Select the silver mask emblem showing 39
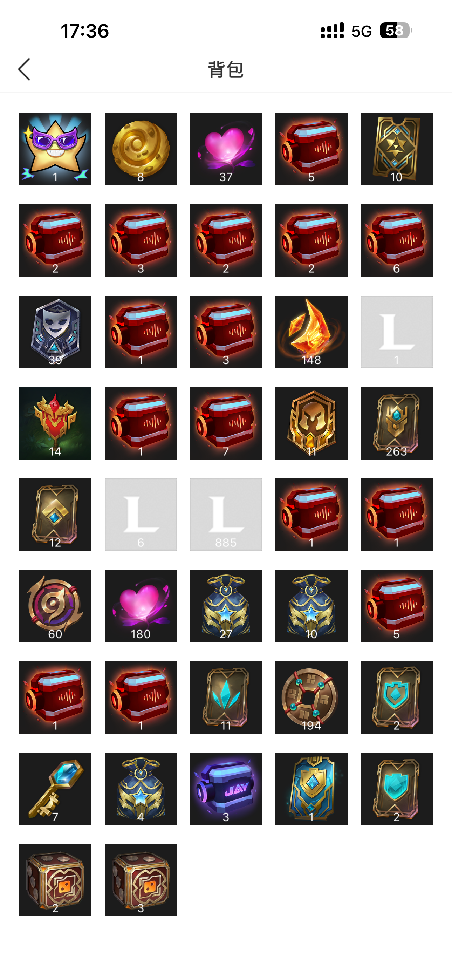Screen dimensions: 452x980 coord(55,332)
